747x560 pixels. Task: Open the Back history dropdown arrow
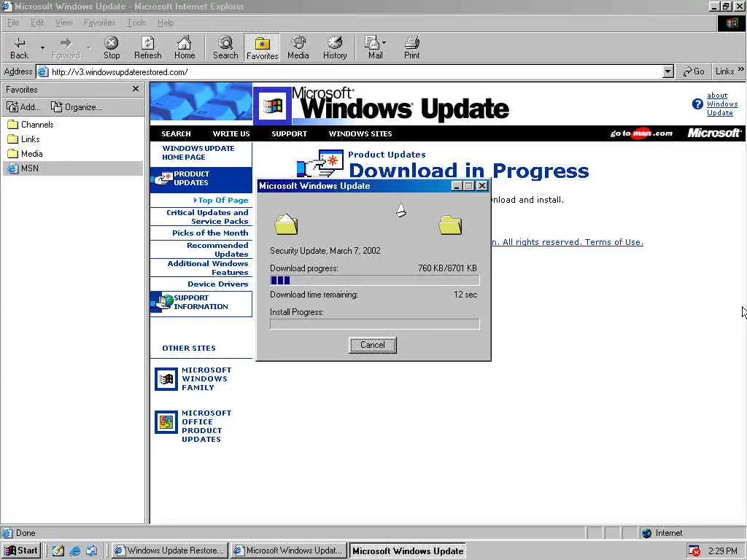[42, 47]
